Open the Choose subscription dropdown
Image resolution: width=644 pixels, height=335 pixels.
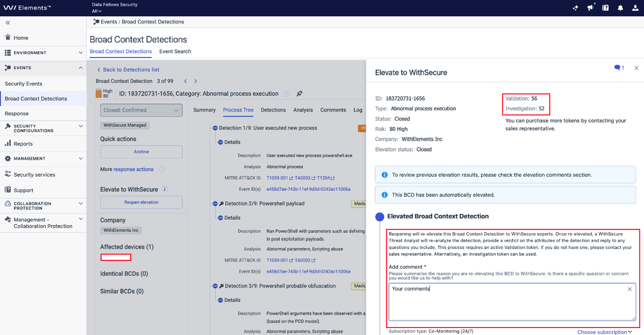605,332
